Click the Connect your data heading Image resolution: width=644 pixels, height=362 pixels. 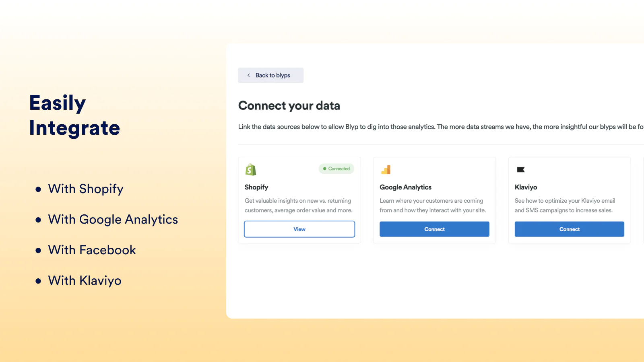point(289,106)
